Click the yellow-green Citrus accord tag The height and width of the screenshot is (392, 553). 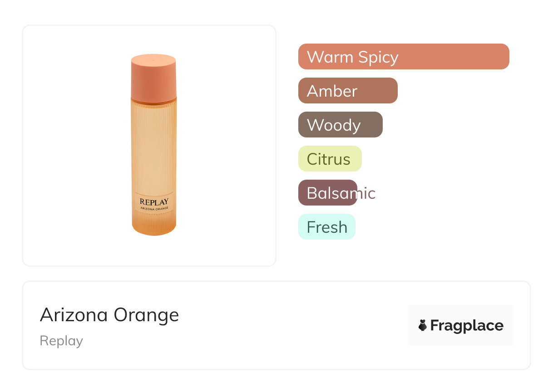click(330, 159)
